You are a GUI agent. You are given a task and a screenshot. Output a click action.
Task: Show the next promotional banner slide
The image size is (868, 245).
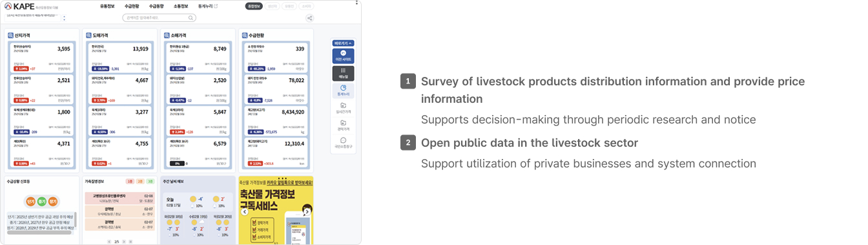307,211
